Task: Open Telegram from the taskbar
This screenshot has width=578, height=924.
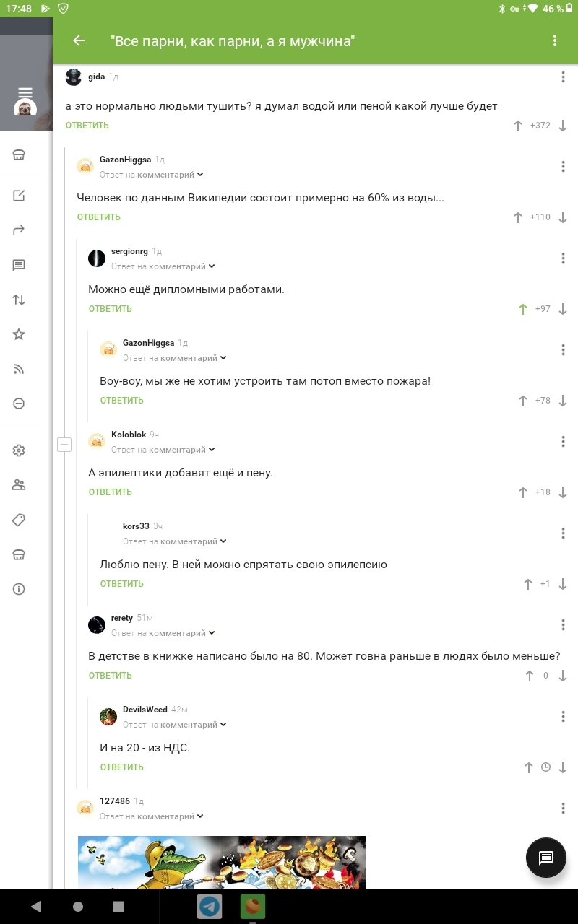Action: coord(210,906)
